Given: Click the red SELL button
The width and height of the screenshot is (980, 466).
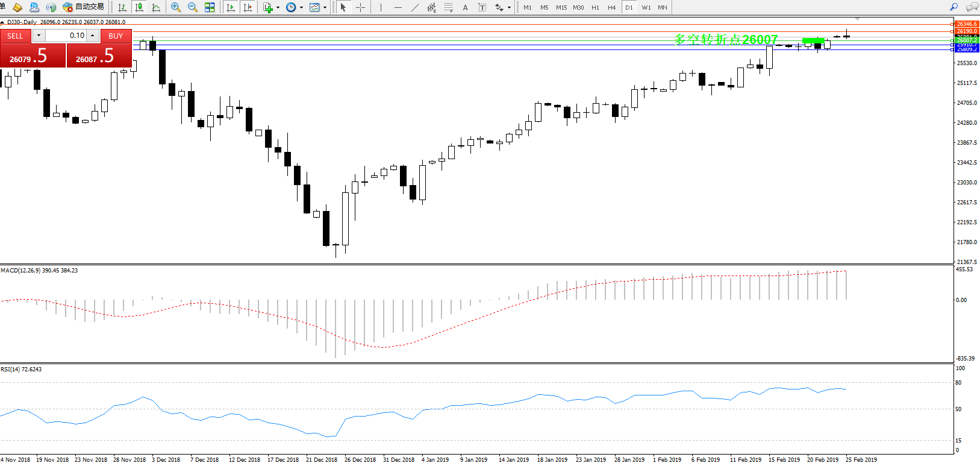Looking at the screenshot, I should click(x=15, y=36).
